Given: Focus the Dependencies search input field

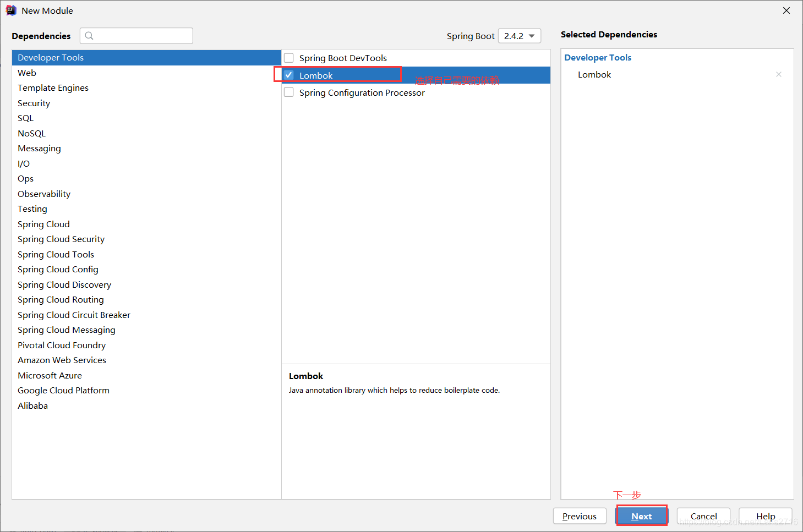Looking at the screenshot, I should click(136, 36).
